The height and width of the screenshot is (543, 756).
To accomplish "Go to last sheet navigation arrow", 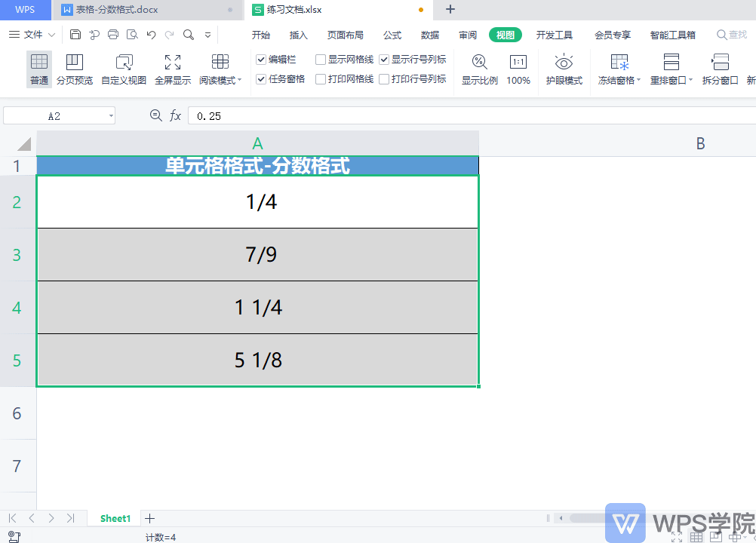I will 70,518.
